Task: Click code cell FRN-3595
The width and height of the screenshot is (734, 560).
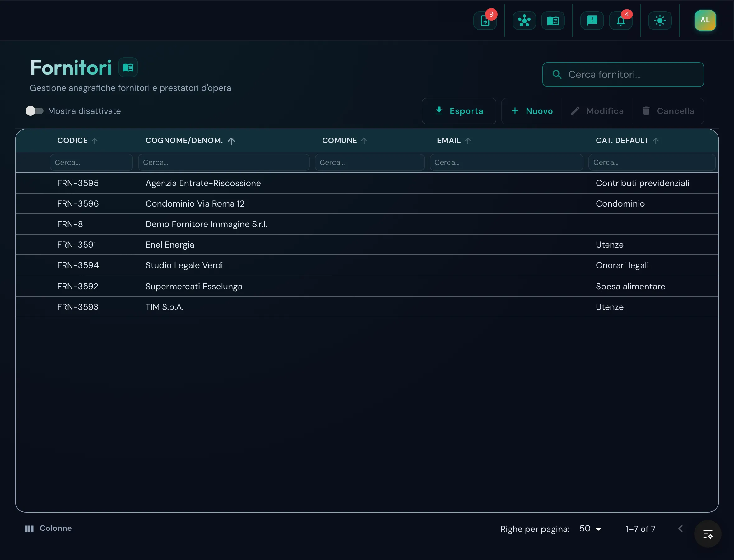Action: pos(78,183)
